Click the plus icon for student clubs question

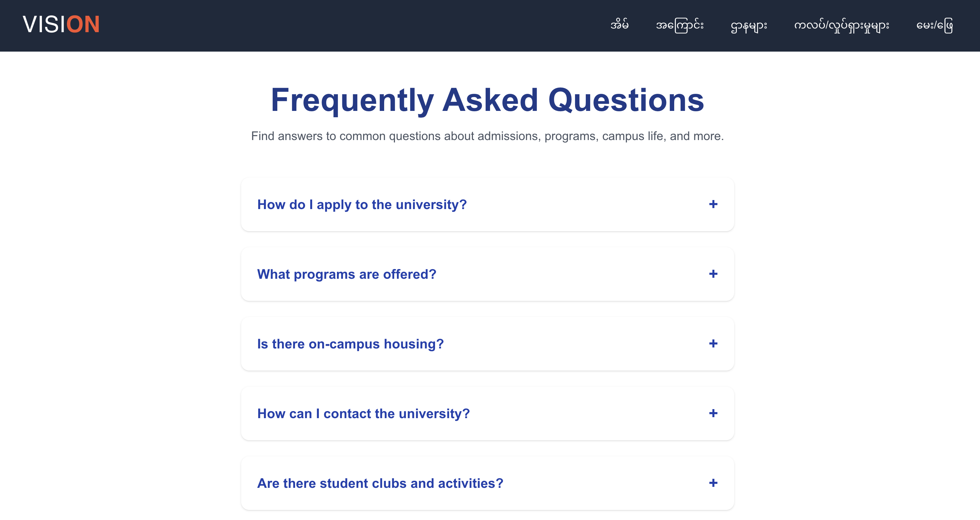[713, 483]
